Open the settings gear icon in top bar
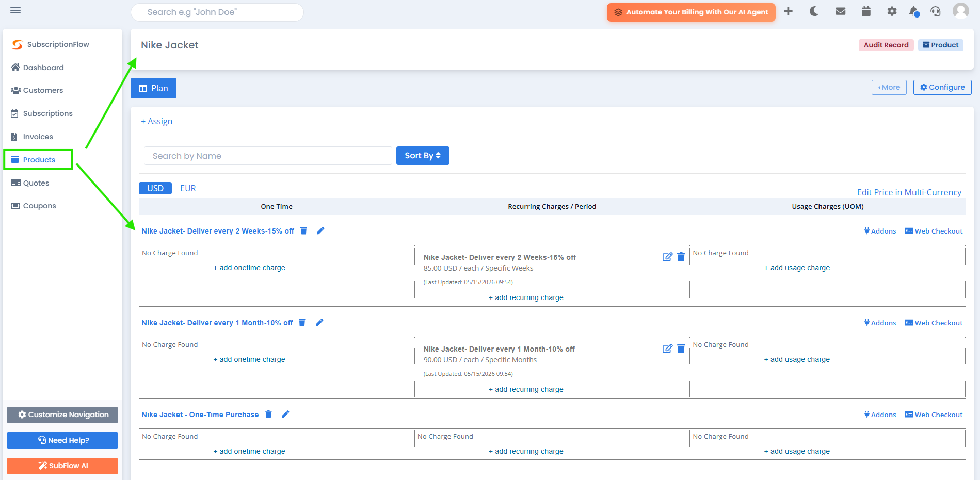 tap(892, 11)
